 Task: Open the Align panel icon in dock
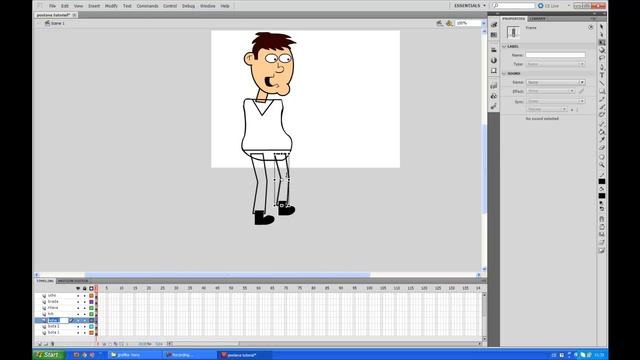[494, 49]
